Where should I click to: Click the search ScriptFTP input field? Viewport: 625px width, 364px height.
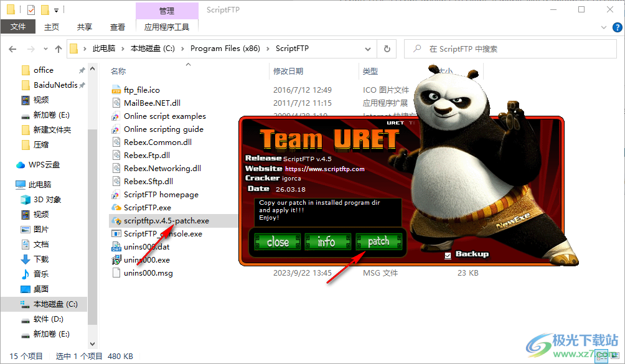tap(510, 49)
